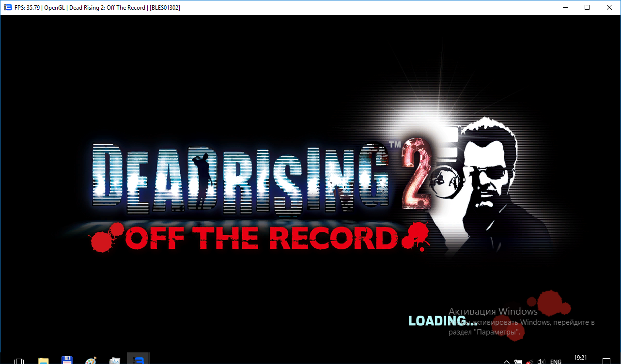621x364 pixels.
Task: Launch the floppy disk app on taskbar
Action: [x=67, y=360]
